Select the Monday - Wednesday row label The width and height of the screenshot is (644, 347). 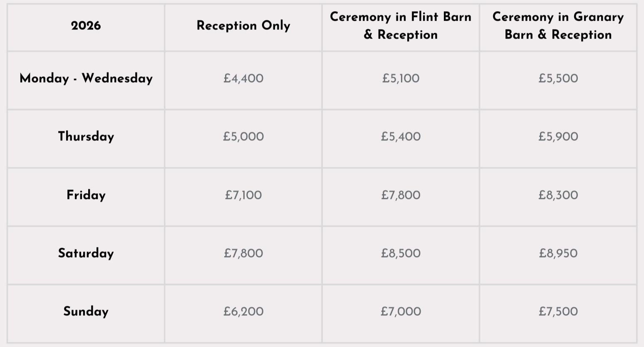coord(86,79)
